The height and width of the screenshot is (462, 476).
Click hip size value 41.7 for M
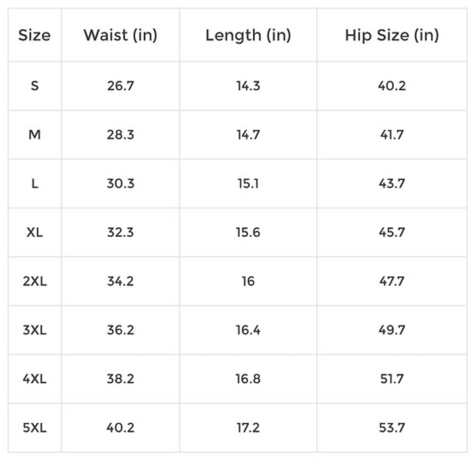pos(392,135)
